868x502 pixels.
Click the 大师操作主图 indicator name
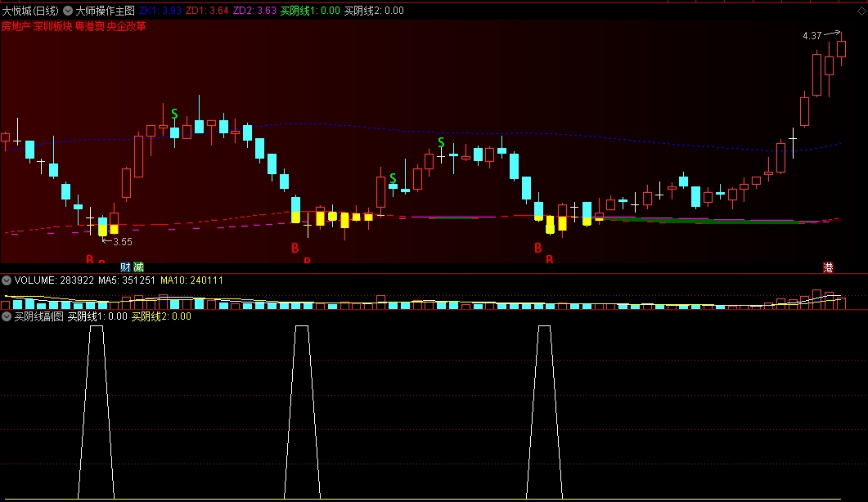[105, 11]
